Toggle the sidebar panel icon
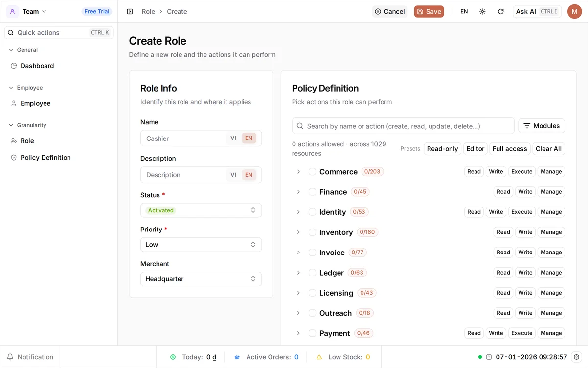 click(130, 11)
